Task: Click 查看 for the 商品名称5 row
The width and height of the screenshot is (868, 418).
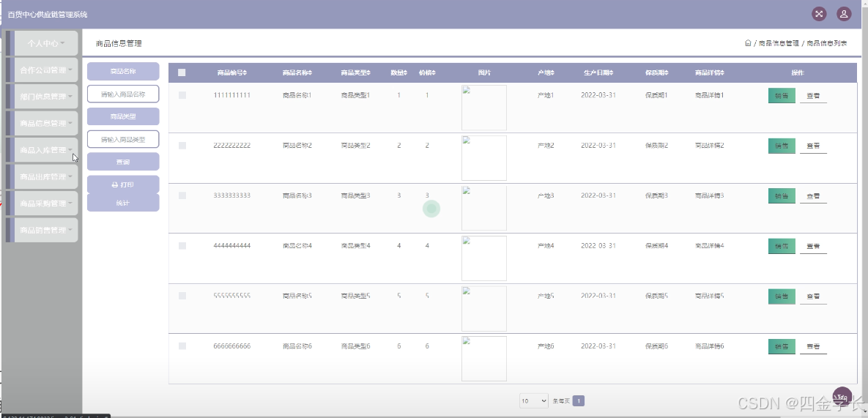Action: click(813, 296)
